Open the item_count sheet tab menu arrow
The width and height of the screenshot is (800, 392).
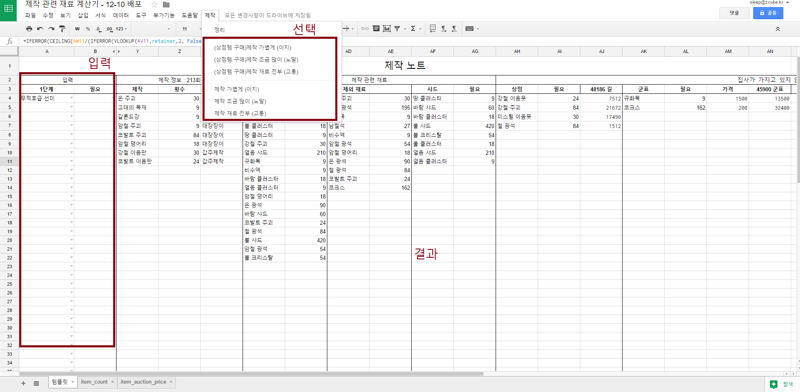(x=112, y=382)
